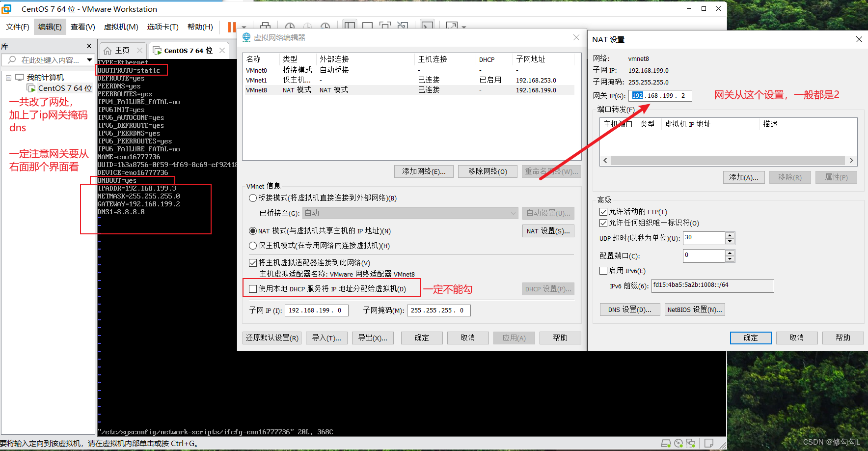Click the magnifier icon in library search
This screenshot has width=868, height=451.
[11, 60]
